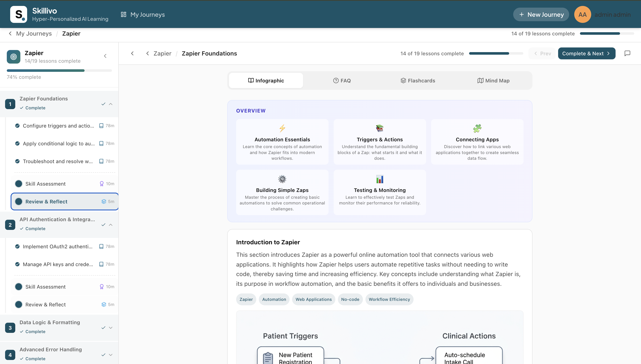
Task: Start a New Journey
Action: coord(541,14)
